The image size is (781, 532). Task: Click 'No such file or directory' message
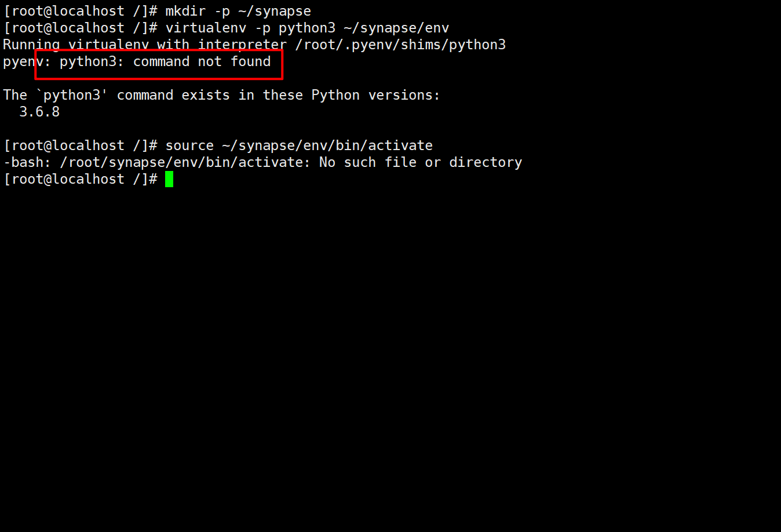(x=421, y=162)
